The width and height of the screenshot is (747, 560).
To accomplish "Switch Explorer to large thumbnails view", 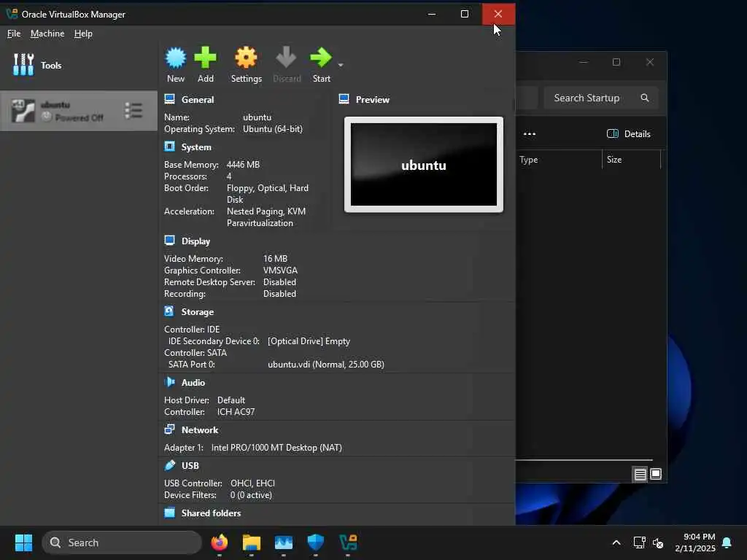I will point(656,474).
